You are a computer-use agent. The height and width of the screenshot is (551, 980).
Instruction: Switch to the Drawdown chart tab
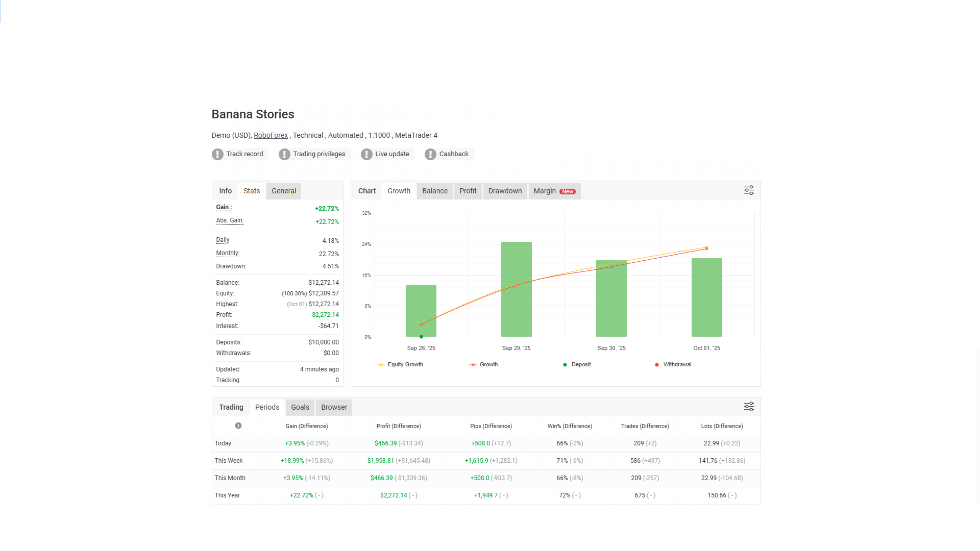(505, 191)
